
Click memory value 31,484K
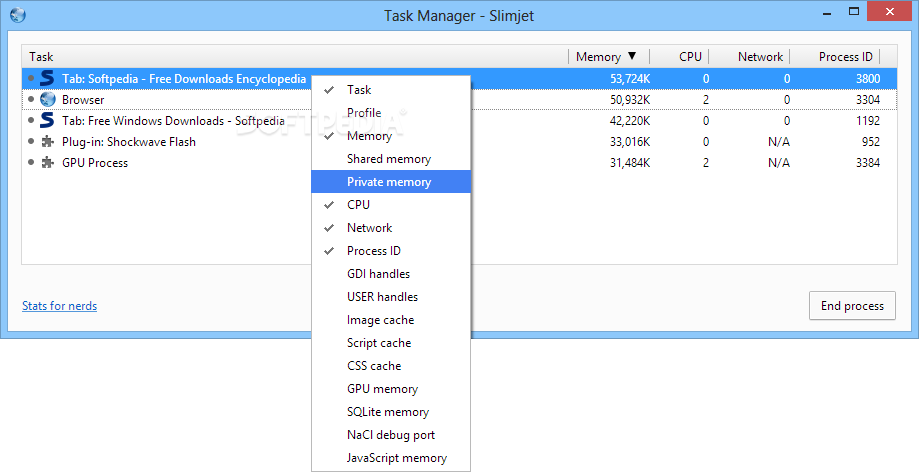(x=629, y=163)
